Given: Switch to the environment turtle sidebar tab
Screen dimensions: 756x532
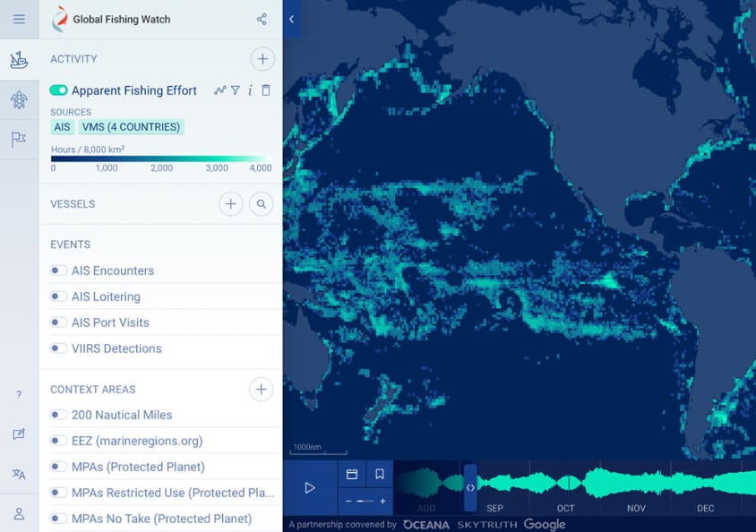Looking at the screenshot, I should pyautogui.click(x=19, y=100).
